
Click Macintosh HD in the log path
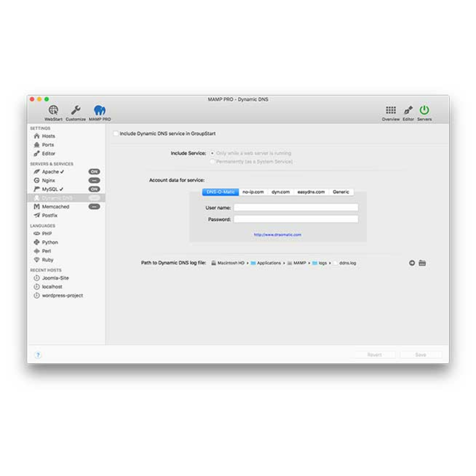(x=228, y=263)
